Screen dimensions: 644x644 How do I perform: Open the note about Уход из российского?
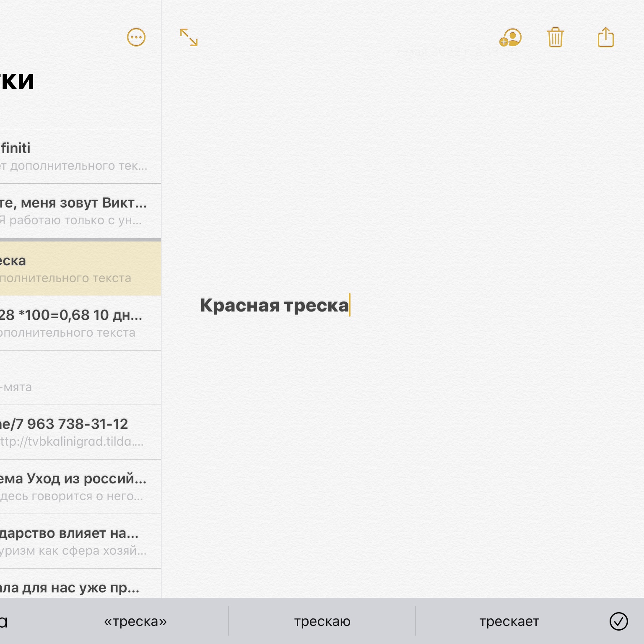coord(75,487)
